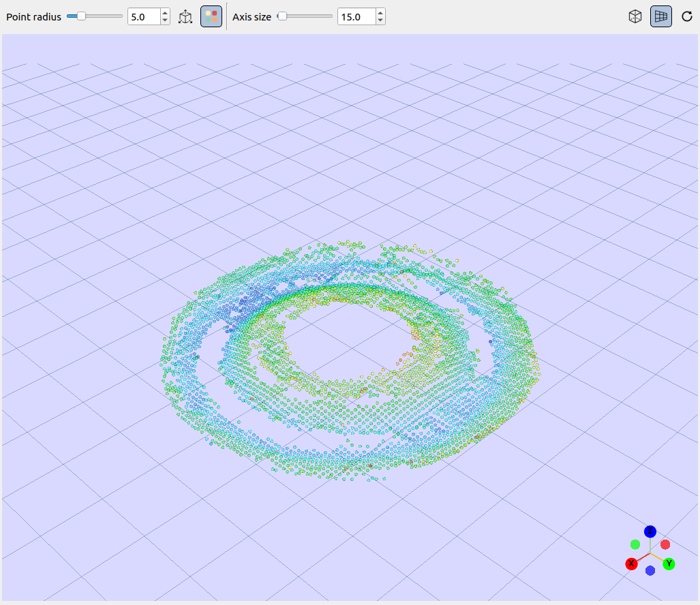Click the red X axis gizmo handle
700x605 pixels.
(x=631, y=563)
